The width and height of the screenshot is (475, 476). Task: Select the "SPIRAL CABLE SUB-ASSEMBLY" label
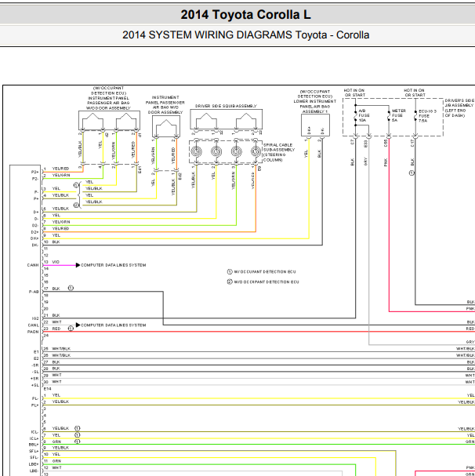pos(279,147)
